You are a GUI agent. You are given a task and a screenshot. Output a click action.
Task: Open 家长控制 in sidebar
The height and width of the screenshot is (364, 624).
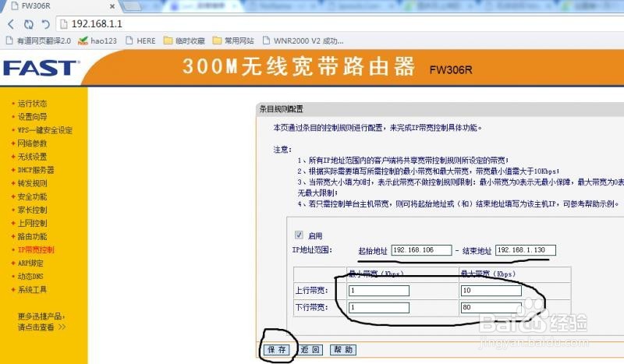(x=32, y=210)
